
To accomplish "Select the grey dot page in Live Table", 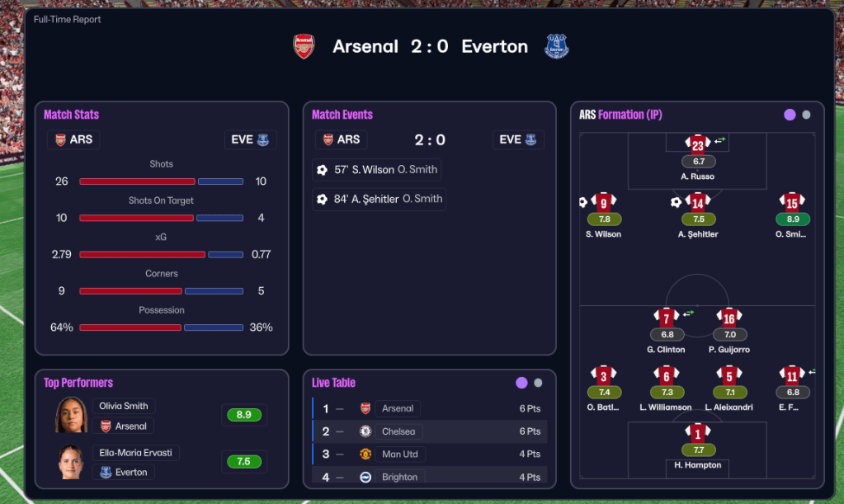I will (538, 383).
